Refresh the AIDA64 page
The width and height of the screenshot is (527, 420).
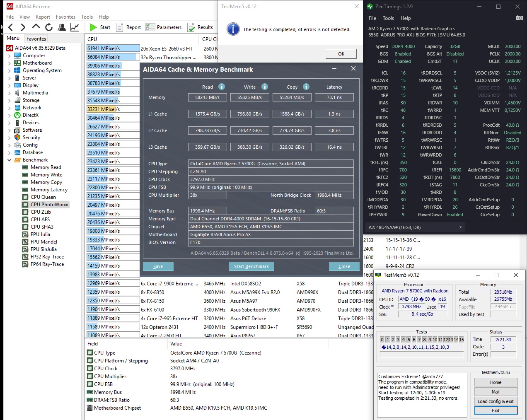49,27
